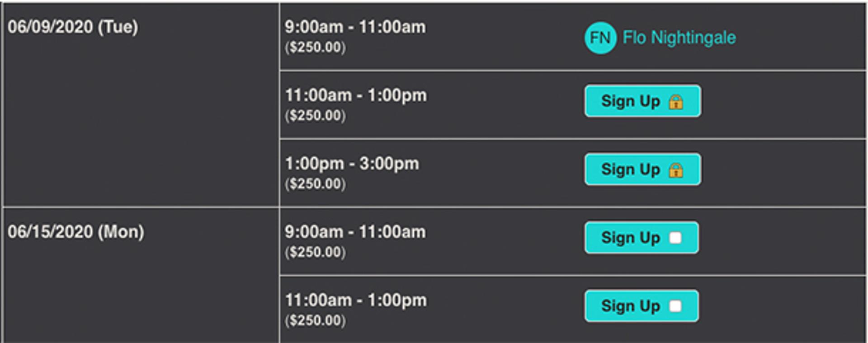
Task: Click Sign Up text for 06/15 11:00am slot
Action: (631, 306)
